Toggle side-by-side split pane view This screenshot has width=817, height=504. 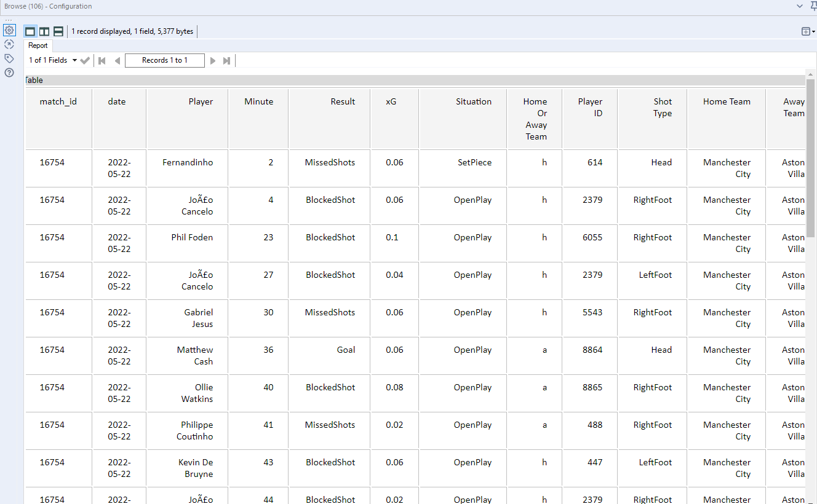click(44, 31)
